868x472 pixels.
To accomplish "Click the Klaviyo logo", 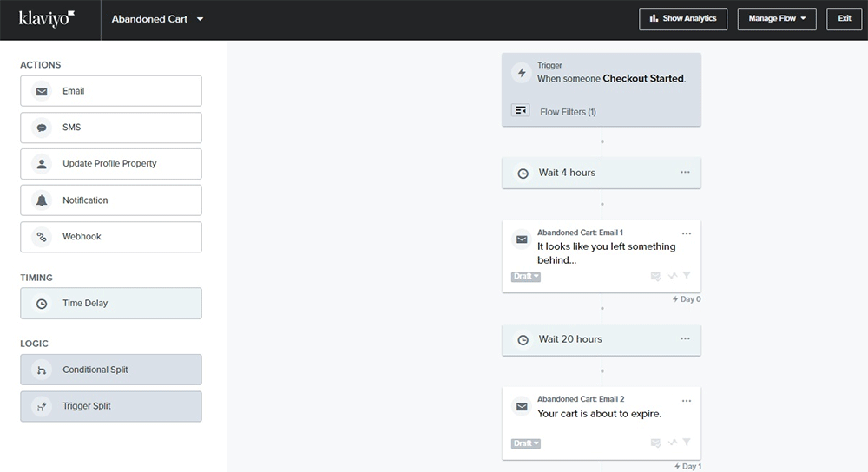I will pos(47,18).
